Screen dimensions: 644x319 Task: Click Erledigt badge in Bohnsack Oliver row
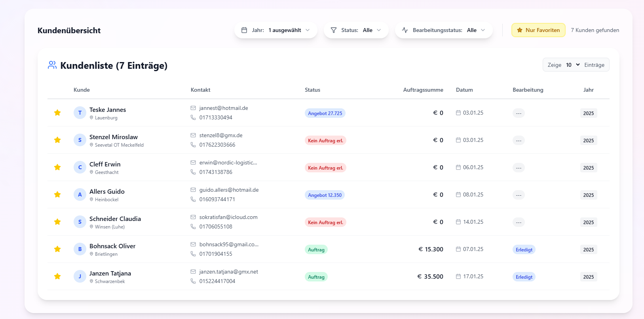tap(524, 249)
